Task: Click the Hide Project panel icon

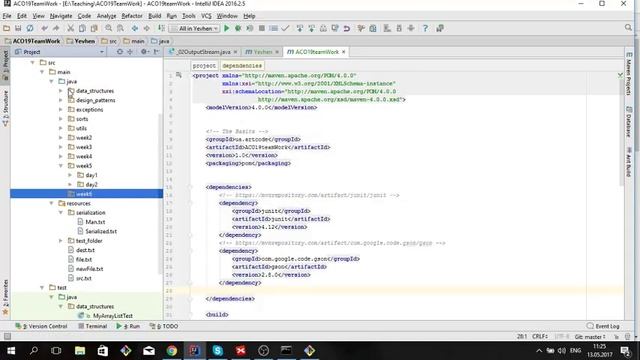Action: click(x=156, y=52)
